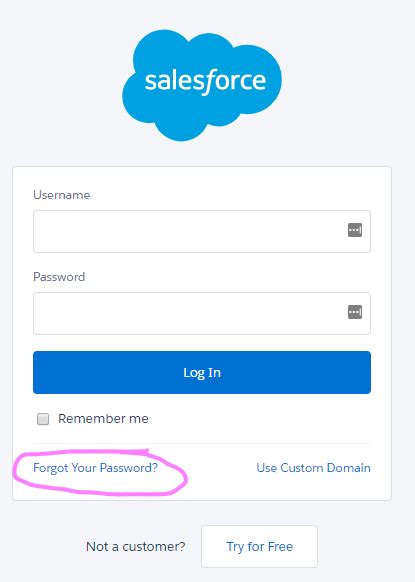Submit the form with Log In
415x582 pixels.
click(202, 372)
